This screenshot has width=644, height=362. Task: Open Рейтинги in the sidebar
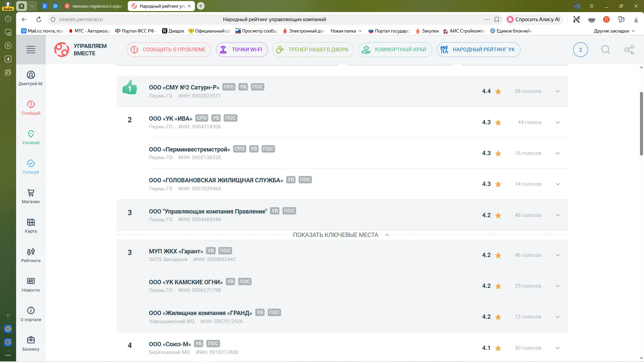point(31,255)
